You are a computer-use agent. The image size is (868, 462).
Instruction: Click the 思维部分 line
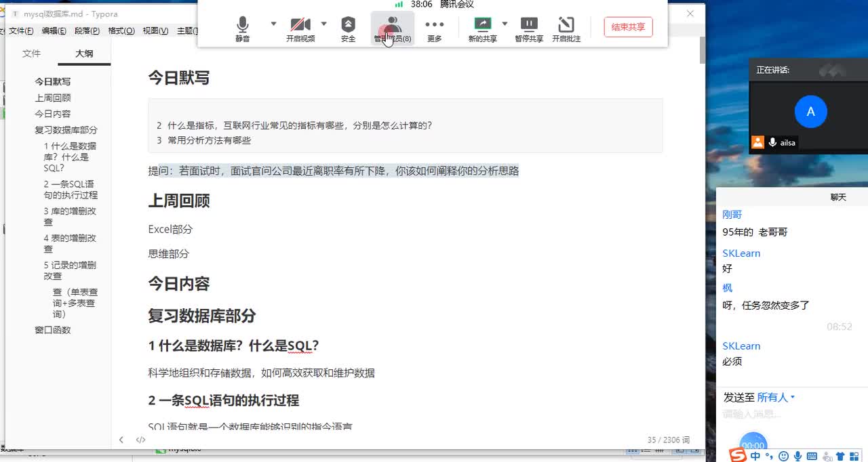(x=168, y=253)
